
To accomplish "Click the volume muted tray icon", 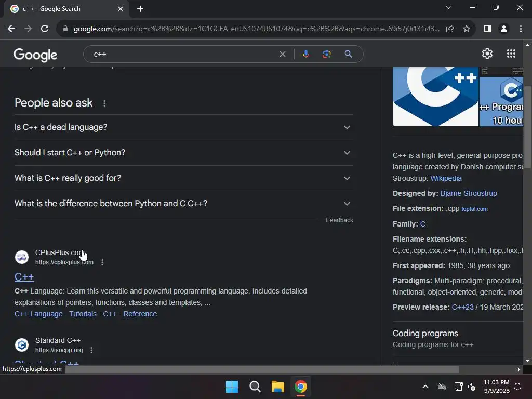I will (x=472, y=387).
